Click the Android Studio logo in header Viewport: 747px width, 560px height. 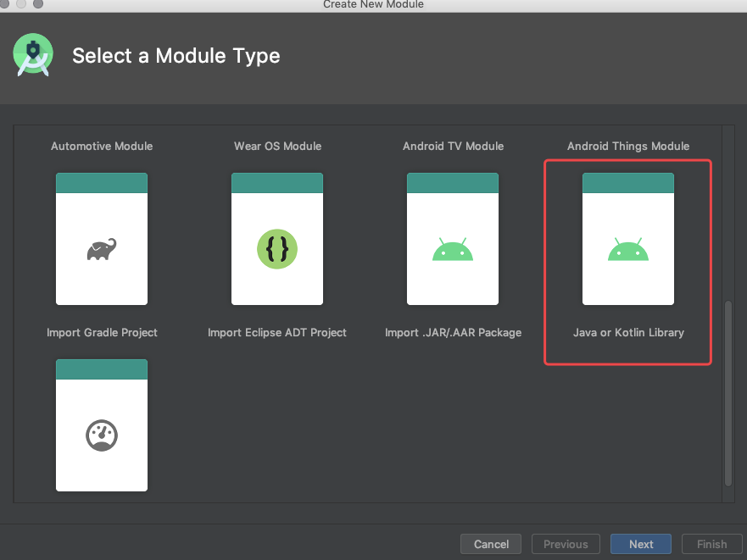33,55
